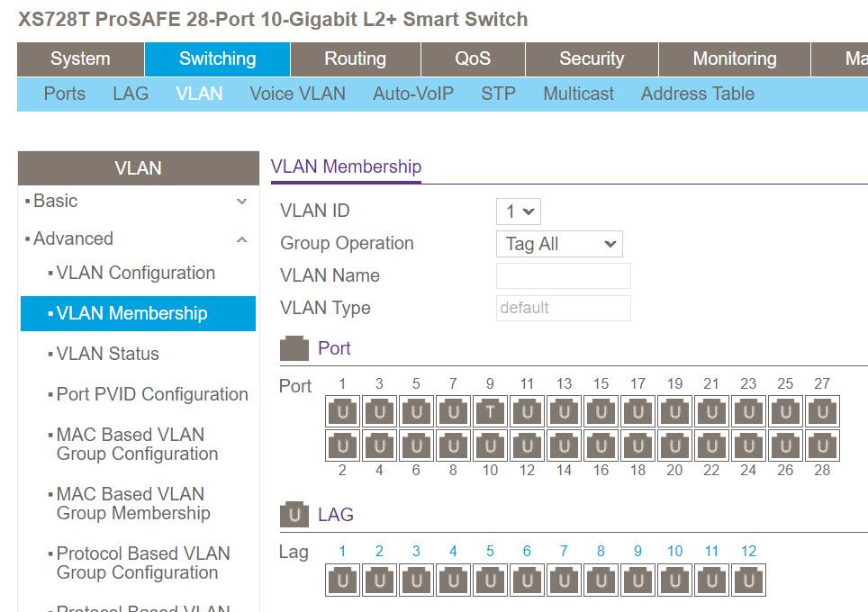Image resolution: width=868 pixels, height=612 pixels.
Task: Open the Monitoring main tab
Action: (735, 58)
